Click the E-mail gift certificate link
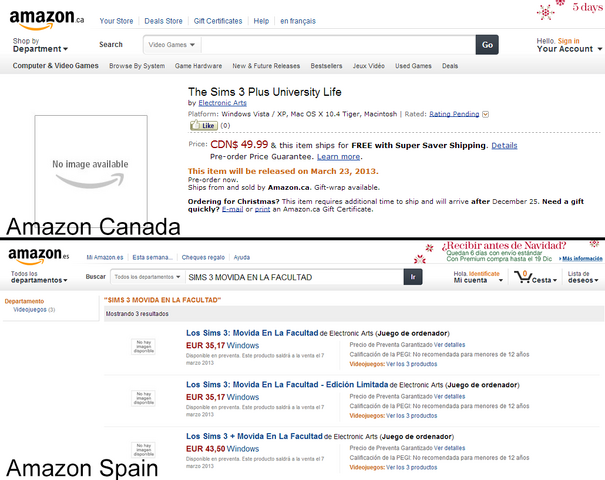605x480 pixels. pyautogui.click(x=232, y=210)
